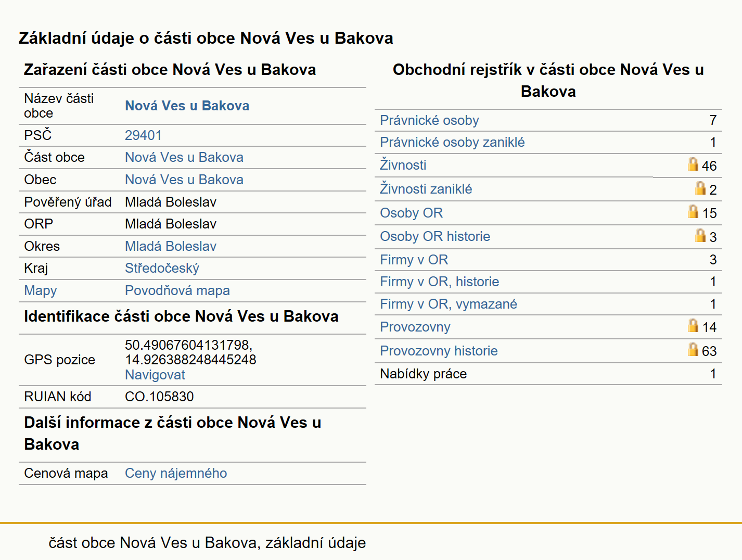Click the lock icon beside Provozovny historie count
This screenshot has width=742, height=560.
(x=693, y=349)
